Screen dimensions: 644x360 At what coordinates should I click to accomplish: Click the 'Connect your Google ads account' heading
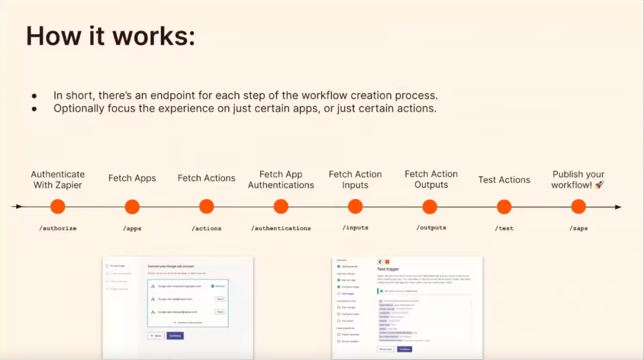coord(171,266)
